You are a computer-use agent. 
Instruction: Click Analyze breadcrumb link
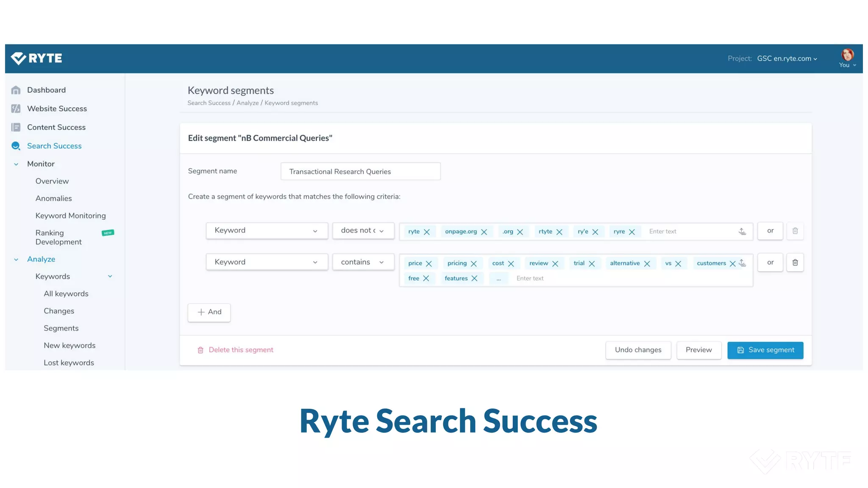248,103
